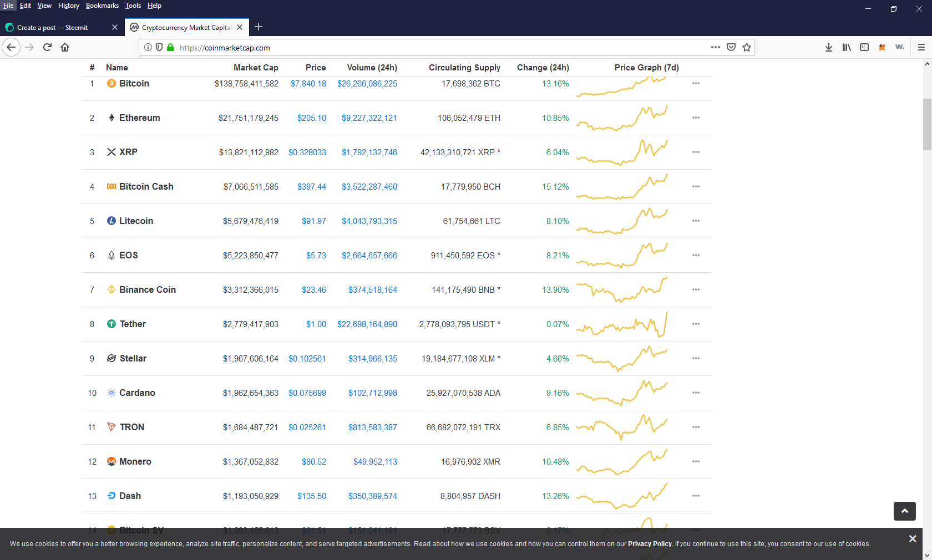Open page actions three-dot menu in address bar
Viewport: 932px width, 560px height.
point(716,47)
